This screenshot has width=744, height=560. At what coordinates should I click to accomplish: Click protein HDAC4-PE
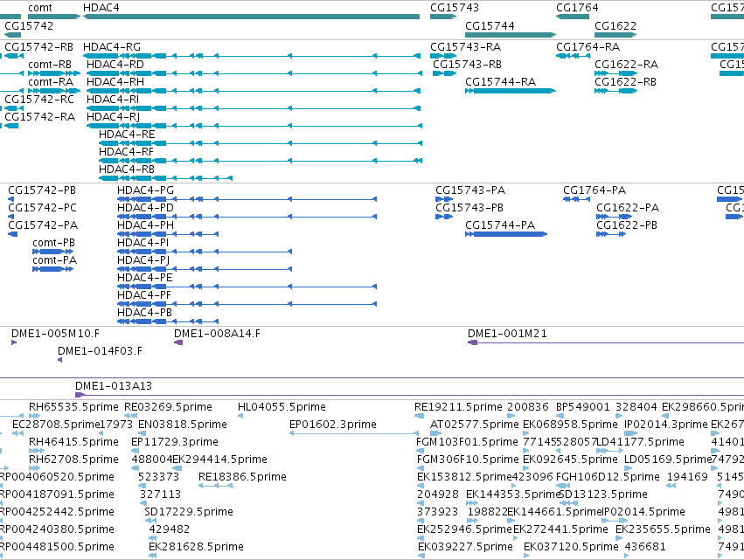tap(145, 279)
